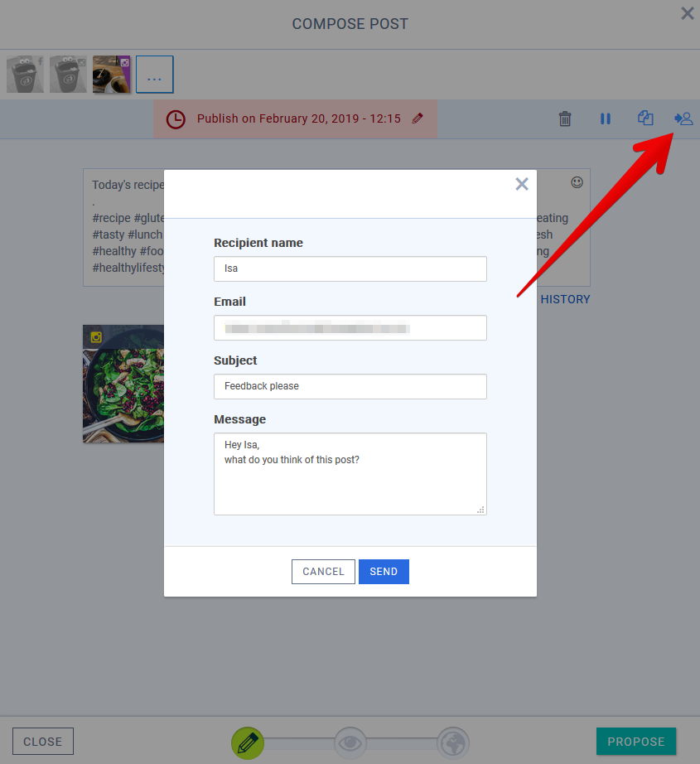Image resolution: width=700 pixels, height=764 pixels.
Task: Edit publish date with pencil icon
Action: tap(418, 118)
